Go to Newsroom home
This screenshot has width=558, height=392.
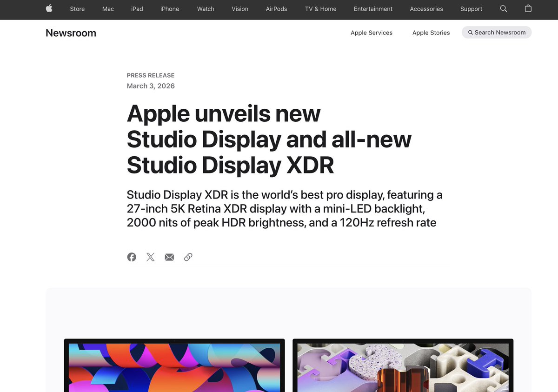[71, 33]
